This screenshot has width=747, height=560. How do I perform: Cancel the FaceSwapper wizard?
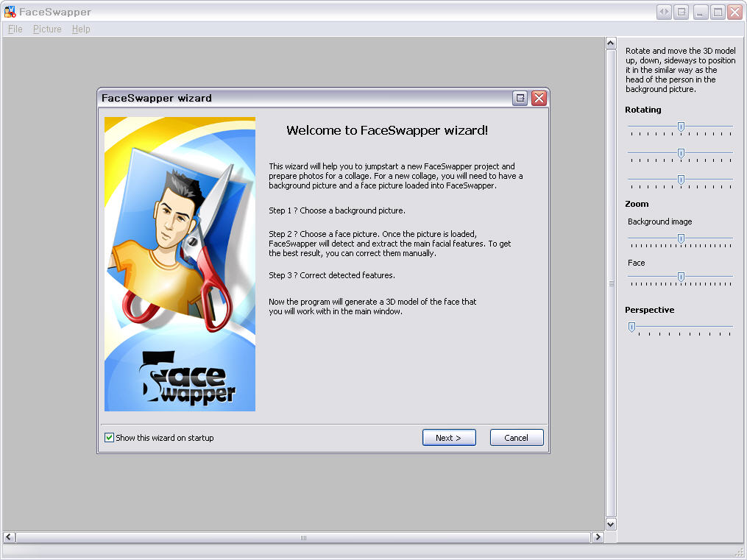[517, 438]
